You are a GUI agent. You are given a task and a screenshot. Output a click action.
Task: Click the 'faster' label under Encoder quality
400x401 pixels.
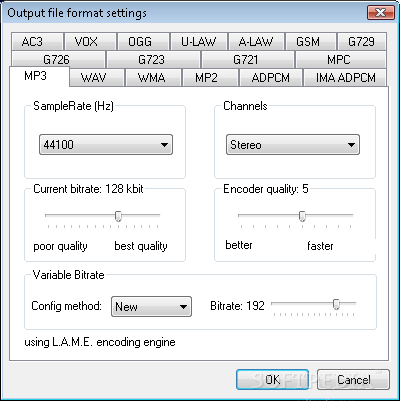pyautogui.click(x=320, y=246)
